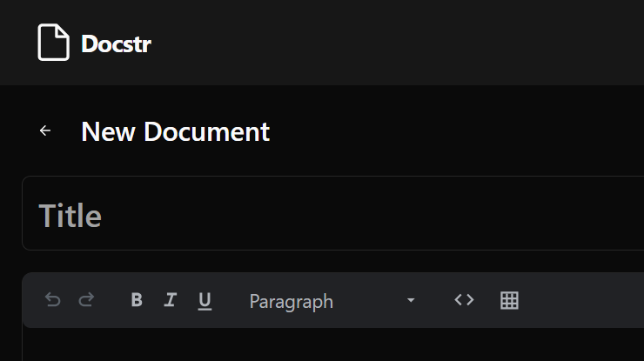Click the caret arrow beside Paragraph
The height and width of the screenshot is (361, 644).
coord(410,301)
